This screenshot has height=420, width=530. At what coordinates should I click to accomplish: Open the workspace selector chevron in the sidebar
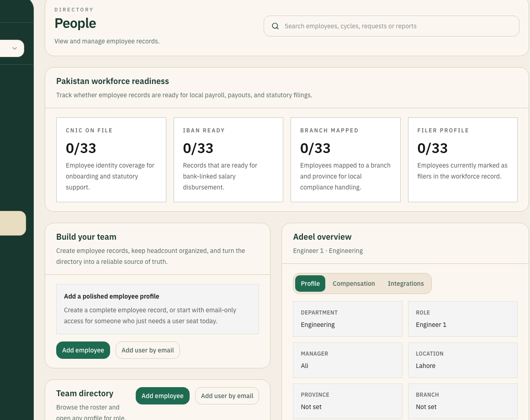pos(14,48)
